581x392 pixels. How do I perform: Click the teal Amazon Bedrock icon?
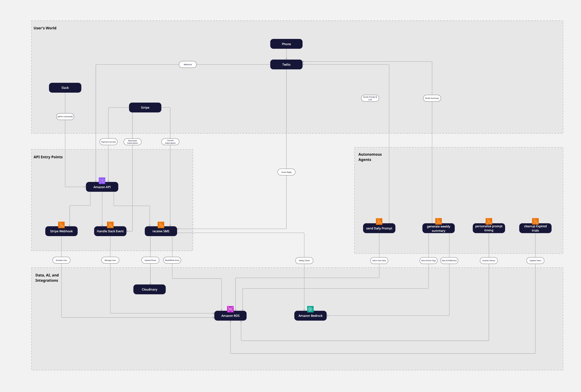[310, 309]
